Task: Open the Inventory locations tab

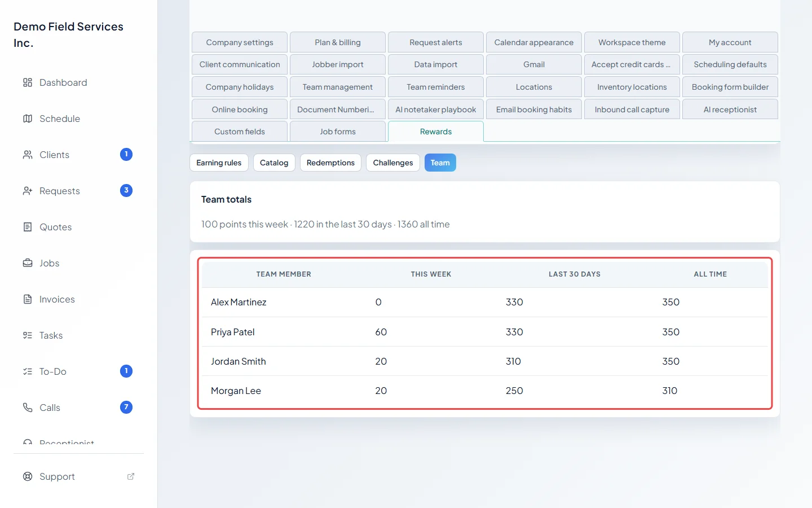Action: coord(632,87)
